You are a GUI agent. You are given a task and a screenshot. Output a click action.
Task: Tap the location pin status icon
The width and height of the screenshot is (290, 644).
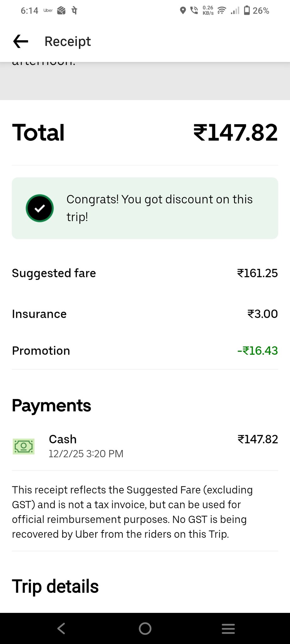point(183,10)
